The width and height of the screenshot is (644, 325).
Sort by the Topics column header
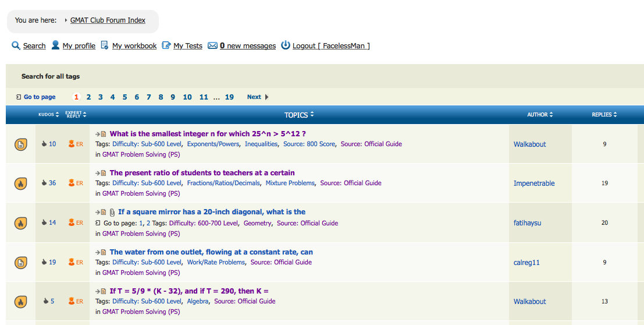299,115
